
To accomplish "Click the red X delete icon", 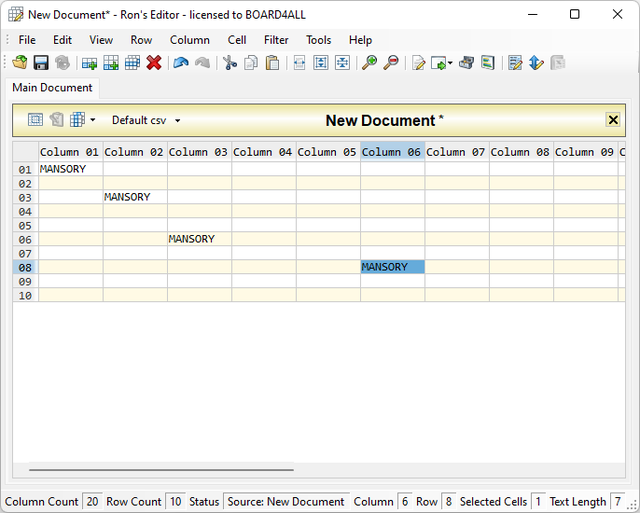I will 154,62.
